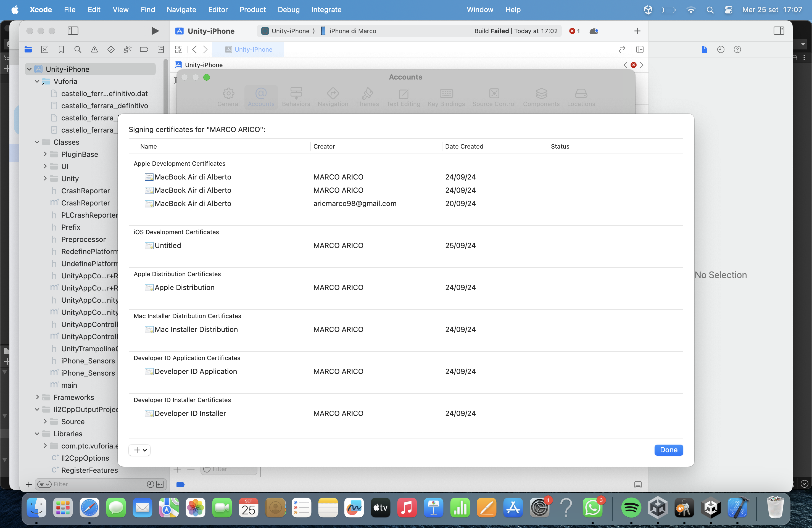This screenshot has height=528, width=812.
Task: Select the main file in navigator
Action: 69,386
